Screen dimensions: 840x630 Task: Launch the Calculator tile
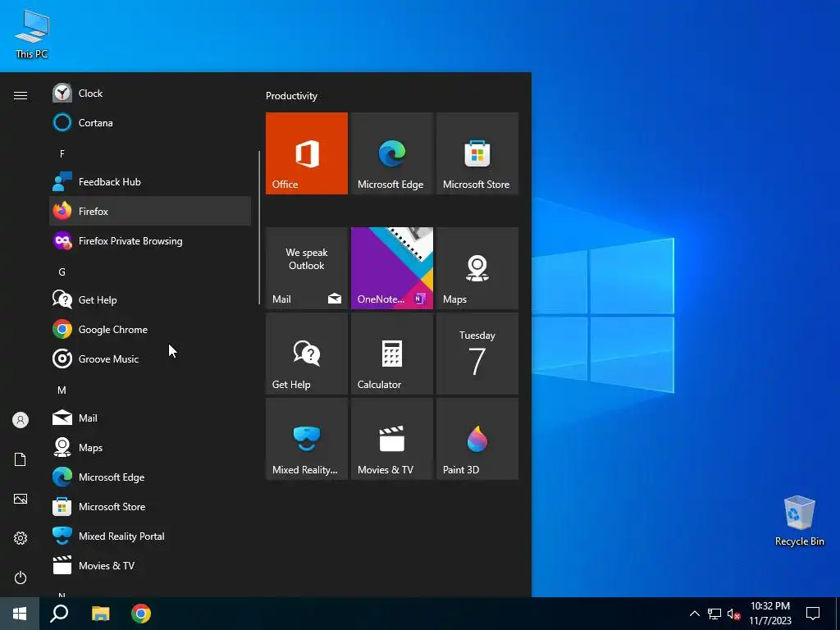point(391,354)
